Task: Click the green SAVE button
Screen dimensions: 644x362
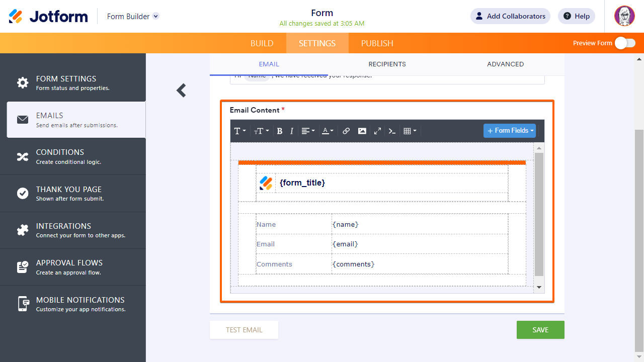Action: (540, 330)
